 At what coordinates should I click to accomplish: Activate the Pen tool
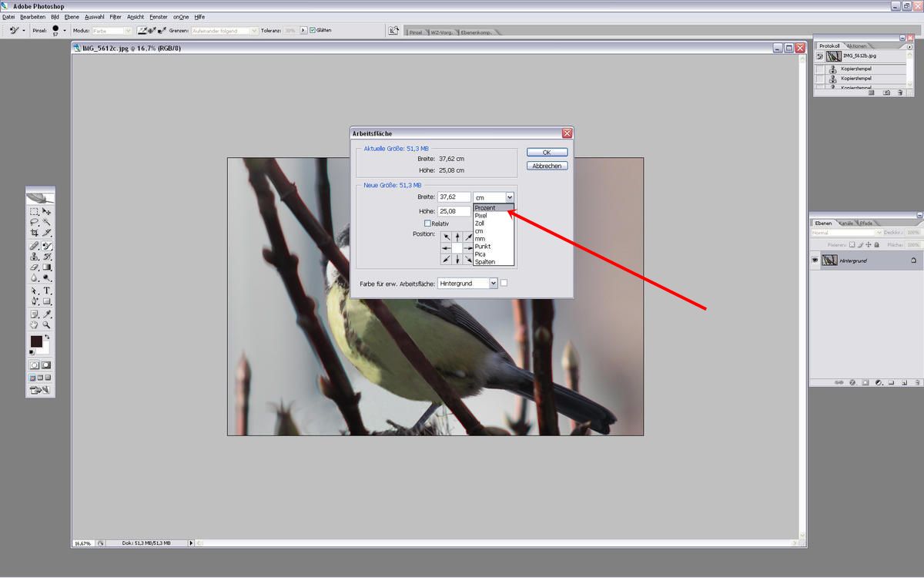click(x=34, y=301)
